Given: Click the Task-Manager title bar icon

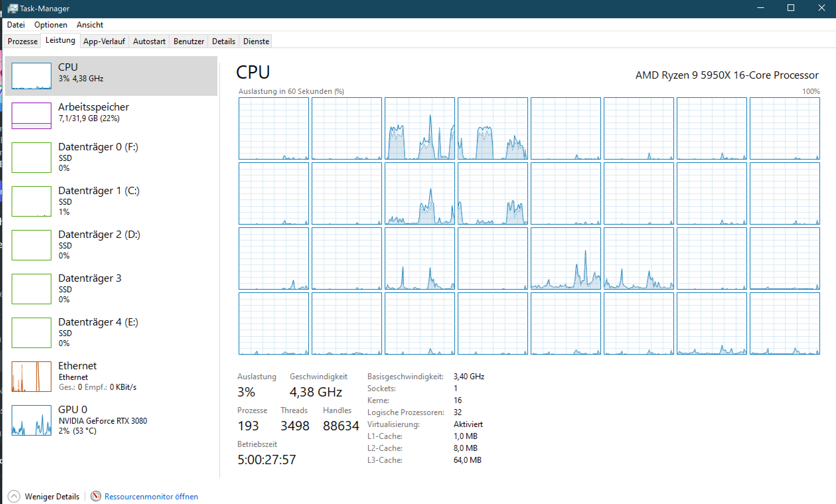Looking at the screenshot, I should [13, 9].
